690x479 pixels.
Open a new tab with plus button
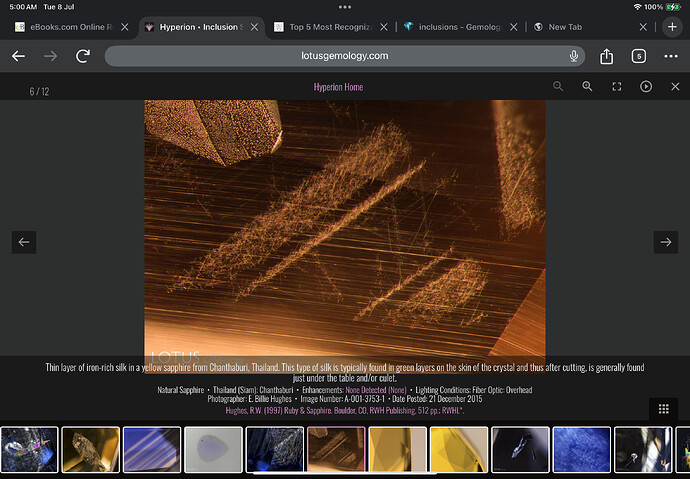point(672,27)
